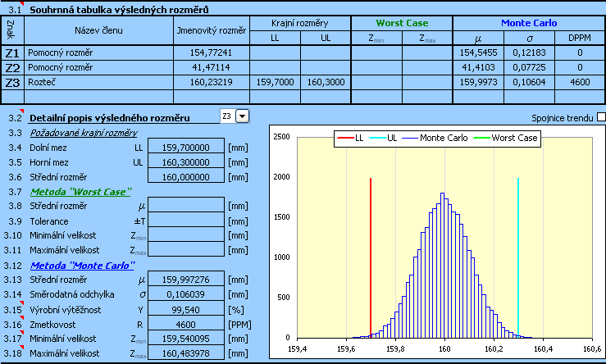Toggle the Spojnice trendu checkbox

600,118
